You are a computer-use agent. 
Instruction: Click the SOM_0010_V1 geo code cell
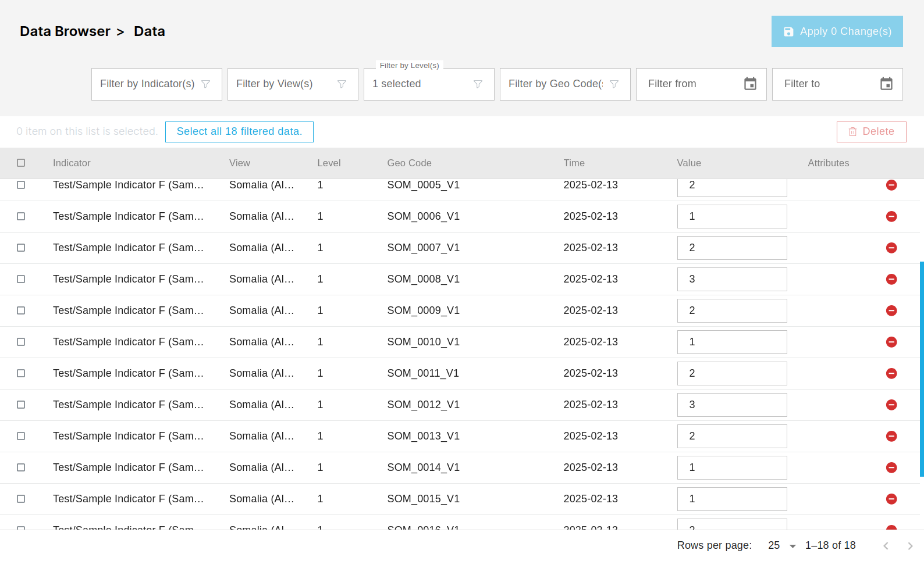[423, 342]
